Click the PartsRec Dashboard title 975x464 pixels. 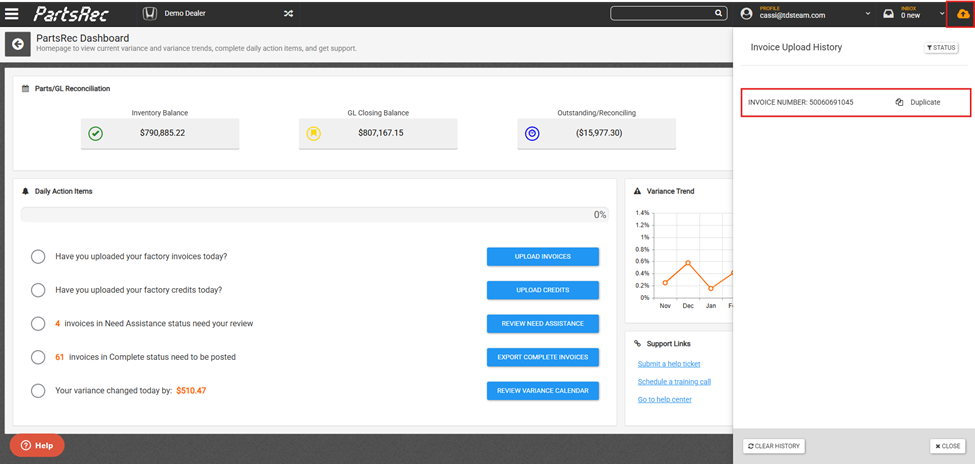[x=83, y=39]
